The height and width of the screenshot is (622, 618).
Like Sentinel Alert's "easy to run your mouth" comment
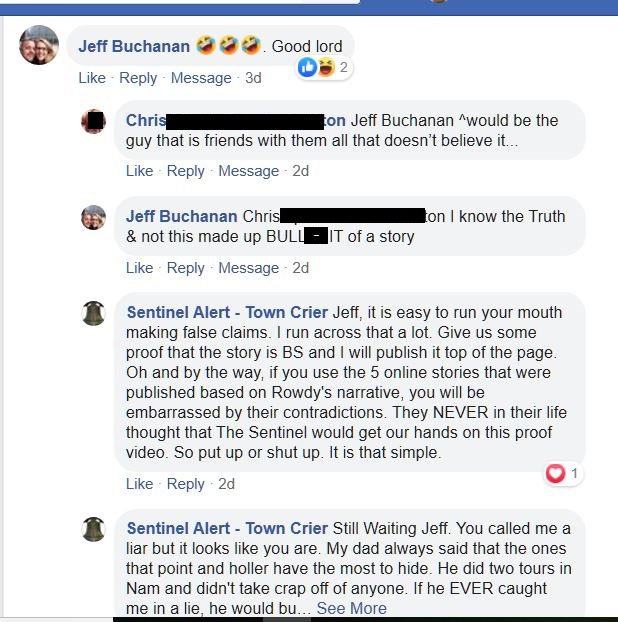coord(139,483)
